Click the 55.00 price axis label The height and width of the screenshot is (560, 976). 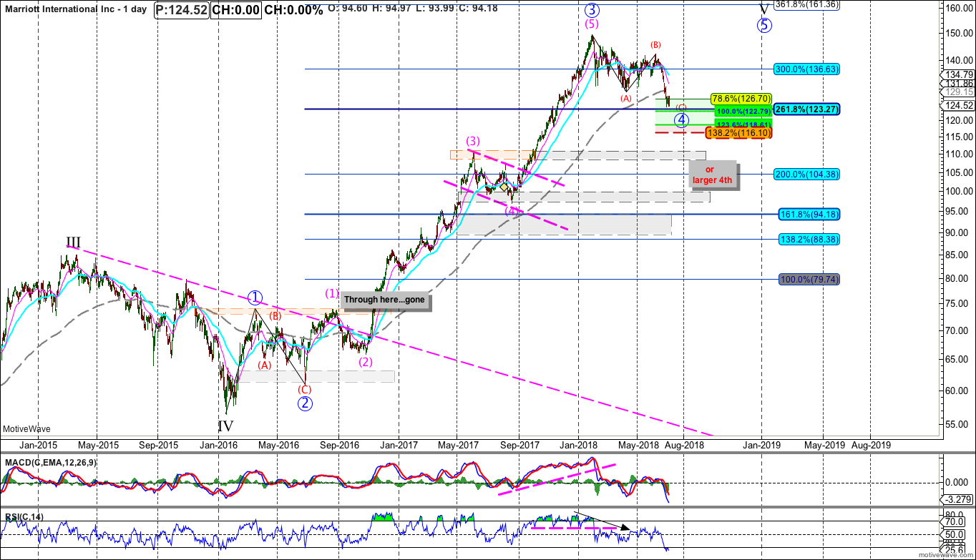(x=957, y=424)
